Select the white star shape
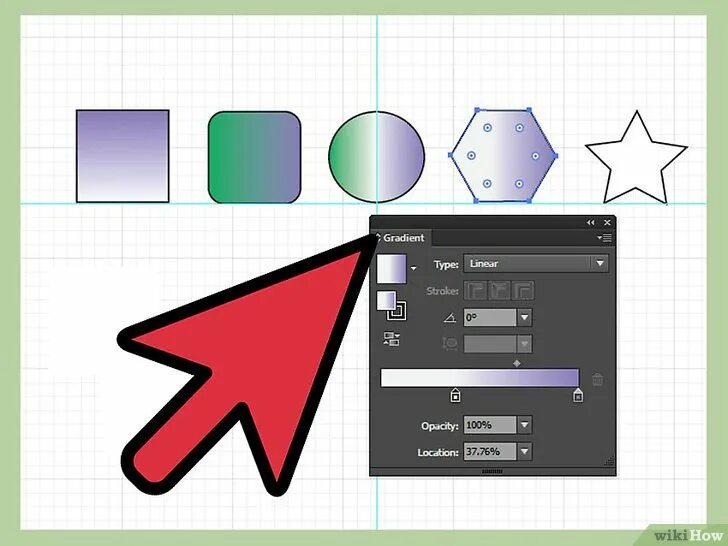Viewport: 728px width, 546px height. click(x=636, y=158)
